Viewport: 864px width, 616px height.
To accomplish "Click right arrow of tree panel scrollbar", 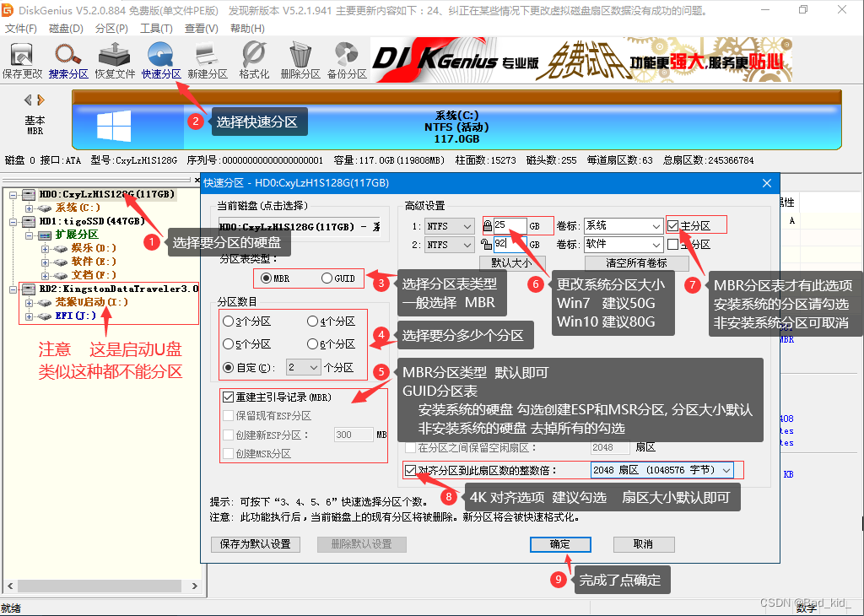I will [x=194, y=586].
